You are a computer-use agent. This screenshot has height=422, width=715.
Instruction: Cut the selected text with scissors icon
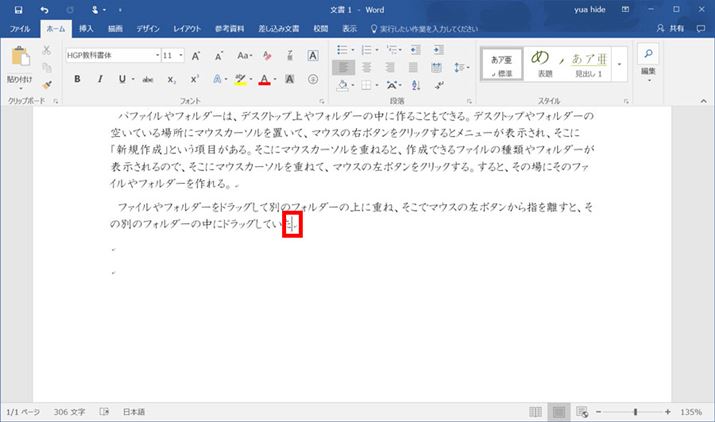point(47,50)
